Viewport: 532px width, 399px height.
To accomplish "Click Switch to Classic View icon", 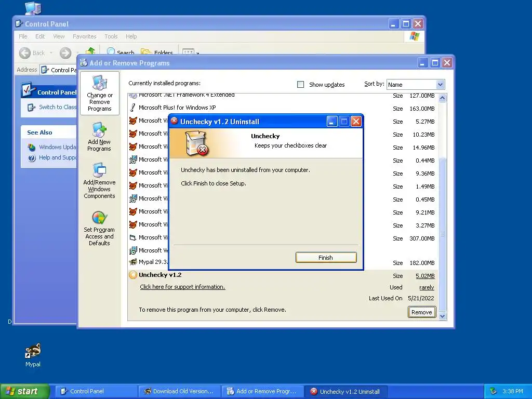I will (31, 107).
